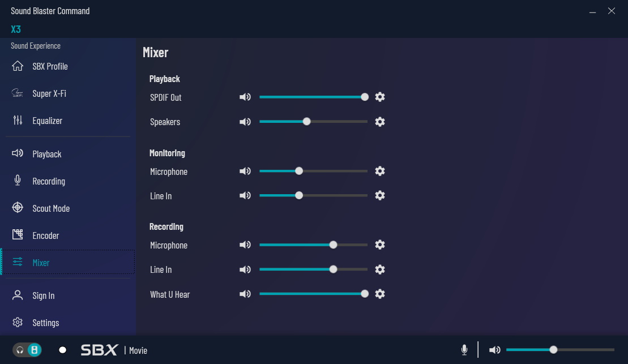This screenshot has height=364, width=628.
Task: Click the Recording microphone sidebar icon
Action: coord(18,181)
